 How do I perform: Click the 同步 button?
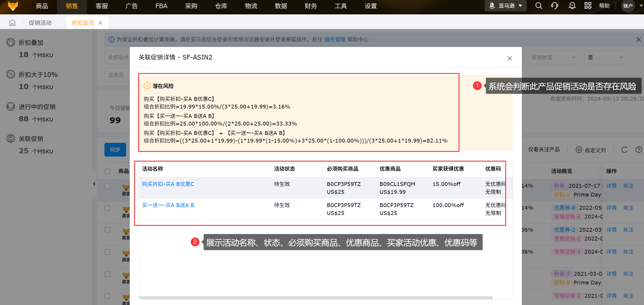tap(115, 150)
